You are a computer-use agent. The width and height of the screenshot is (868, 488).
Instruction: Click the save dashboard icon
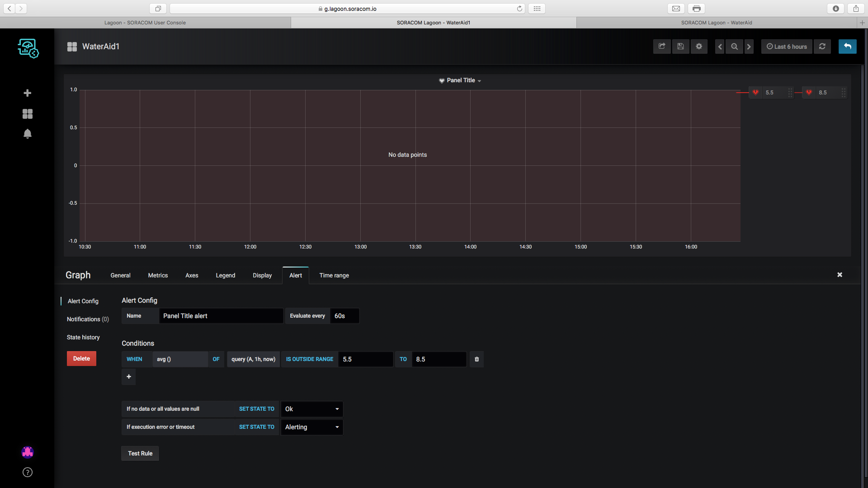pos(680,47)
